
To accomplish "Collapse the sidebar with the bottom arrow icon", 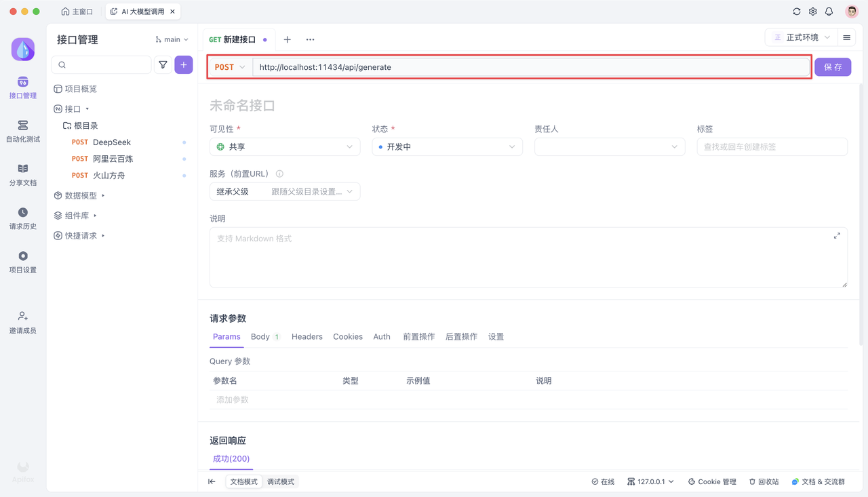I will (x=212, y=482).
